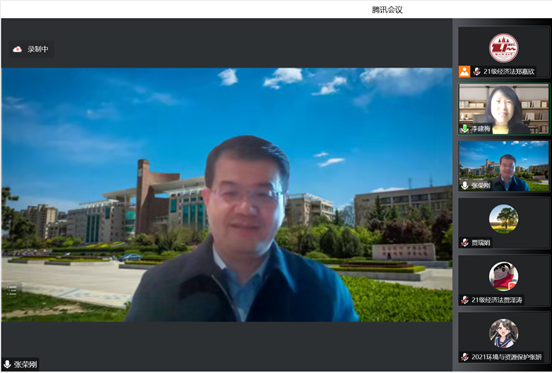Click muted mic icon under tree avatar
Viewport: 552px width, 373px height.
coord(465,242)
